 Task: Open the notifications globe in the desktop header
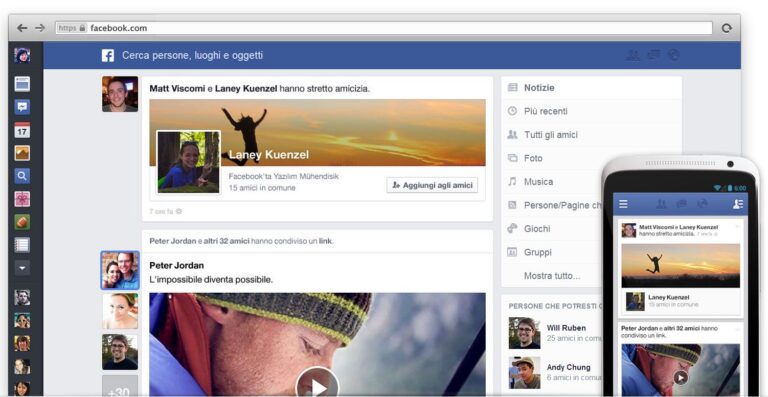674,55
